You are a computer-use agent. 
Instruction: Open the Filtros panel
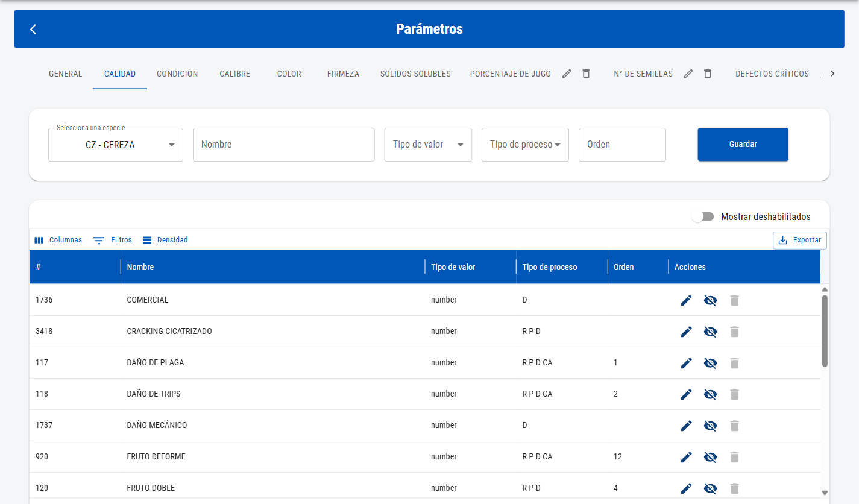(113, 240)
